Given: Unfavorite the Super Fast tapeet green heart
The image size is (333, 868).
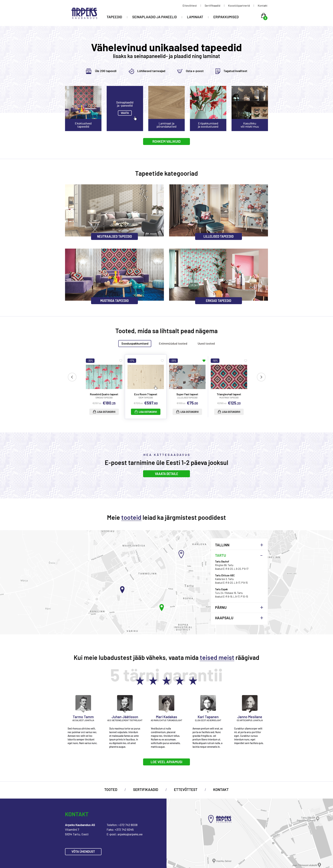Looking at the screenshot, I should tap(204, 361).
